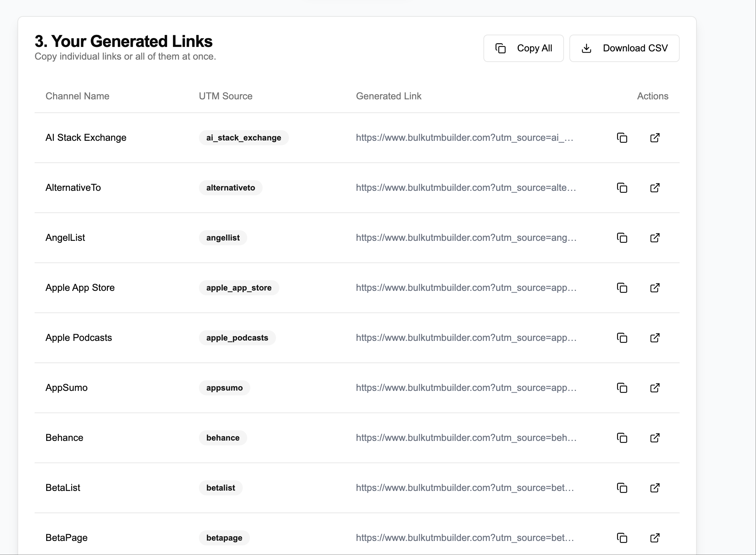Click the Apple Podcasts channel name
The image size is (756, 555).
click(x=79, y=338)
